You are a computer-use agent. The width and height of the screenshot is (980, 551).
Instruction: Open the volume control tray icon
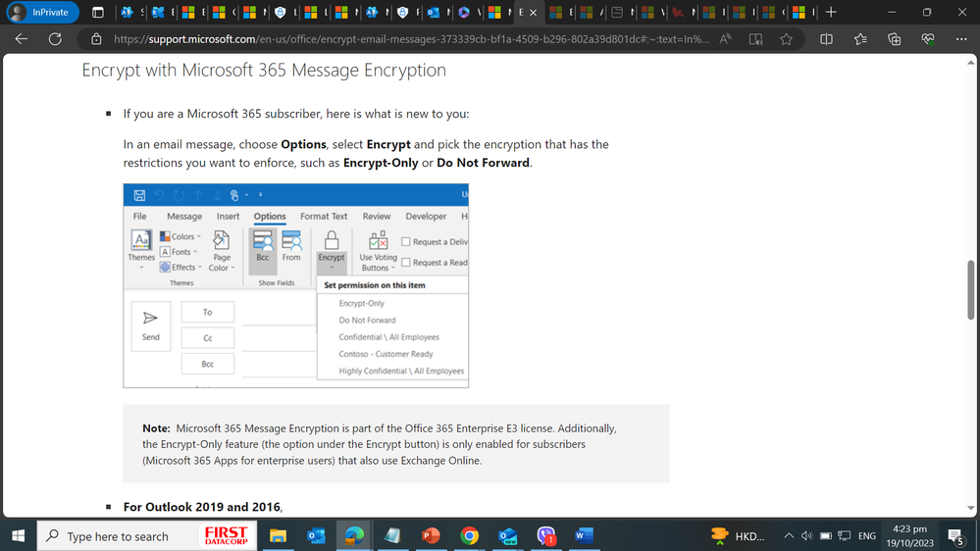tap(807, 536)
